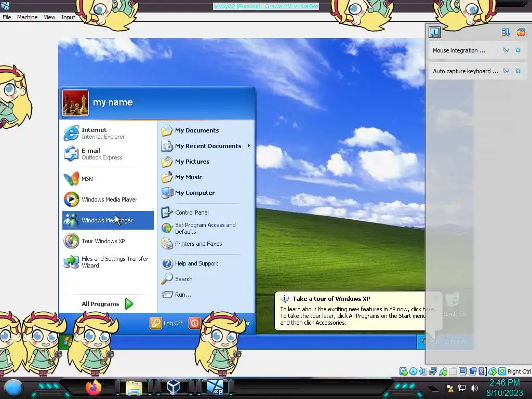Click VirtualBox audio indicator
532x399 pixels.
tap(423, 371)
